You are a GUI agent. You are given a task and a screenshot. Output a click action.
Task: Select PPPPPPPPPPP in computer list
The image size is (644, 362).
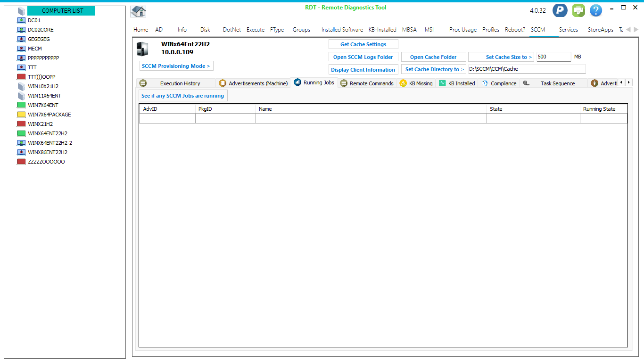point(43,58)
